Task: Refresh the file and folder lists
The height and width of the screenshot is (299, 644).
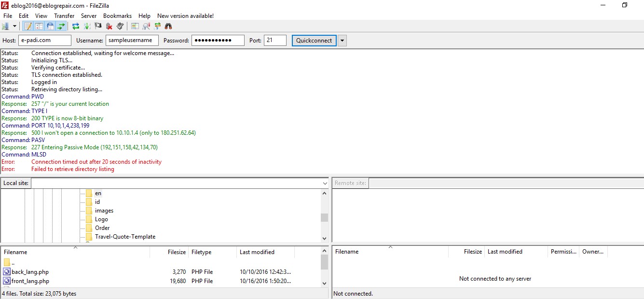Action: click(x=76, y=26)
